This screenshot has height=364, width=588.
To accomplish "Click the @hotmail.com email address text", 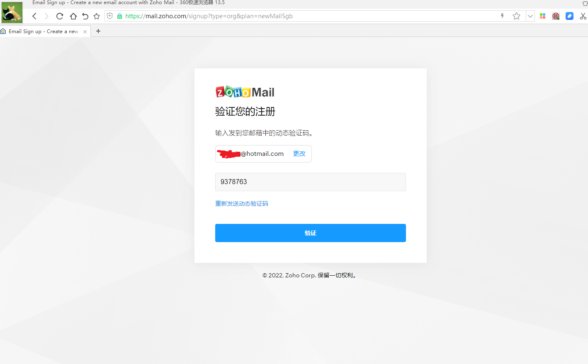I will click(x=262, y=154).
